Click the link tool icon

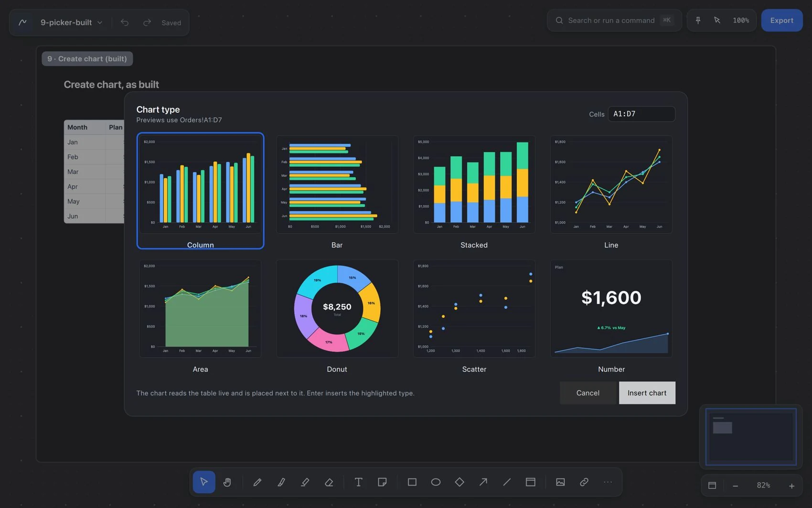[x=584, y=482]
